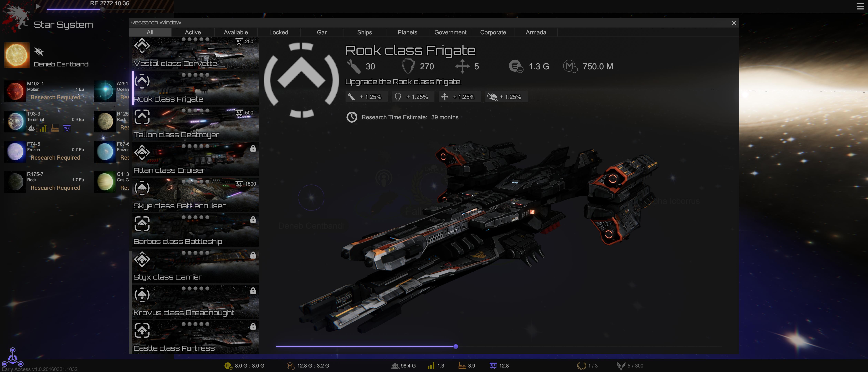Switch to the All research tab
Viewport: 868px width, 372px height.
[150, 32]
